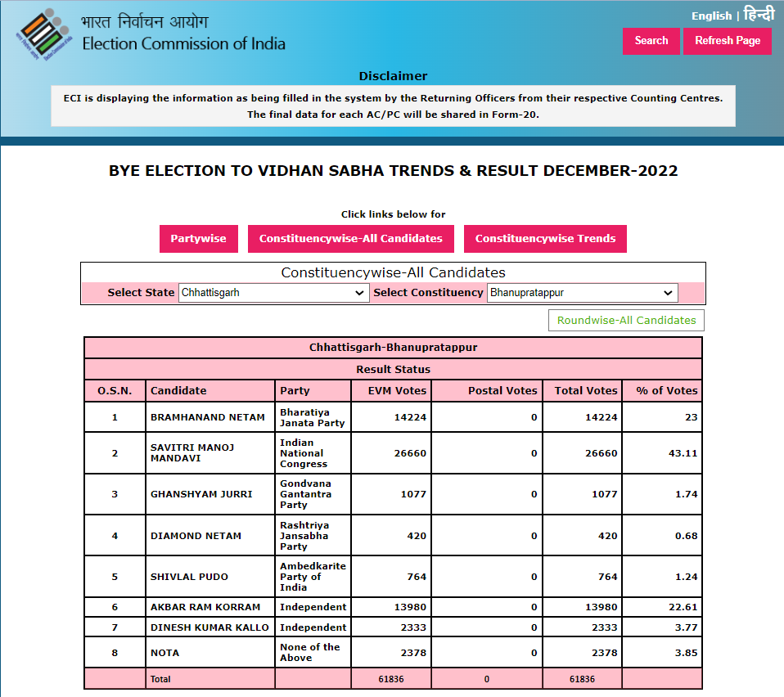Switch language to Hindi
Viewport: 784px width, 697px height.
coord(759,13)
